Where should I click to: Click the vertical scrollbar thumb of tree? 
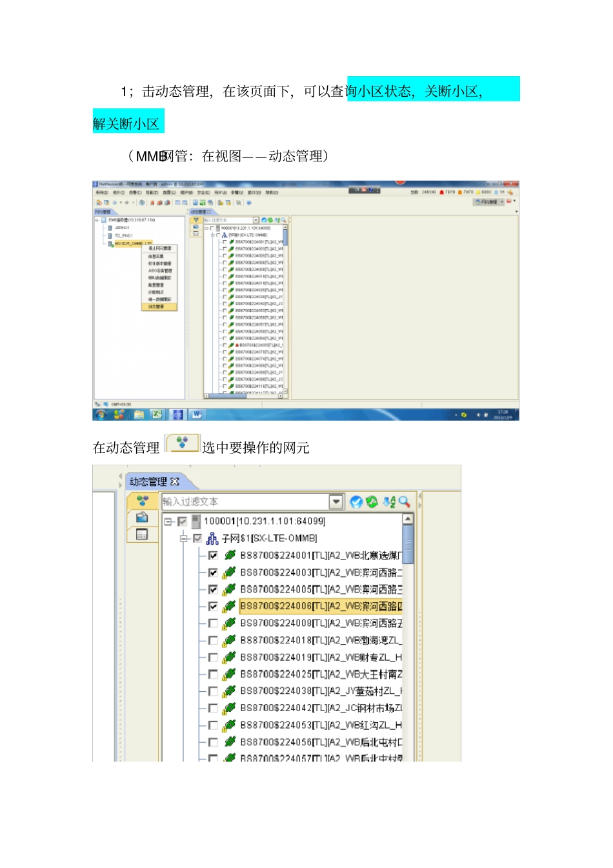[x=408, y=545]
